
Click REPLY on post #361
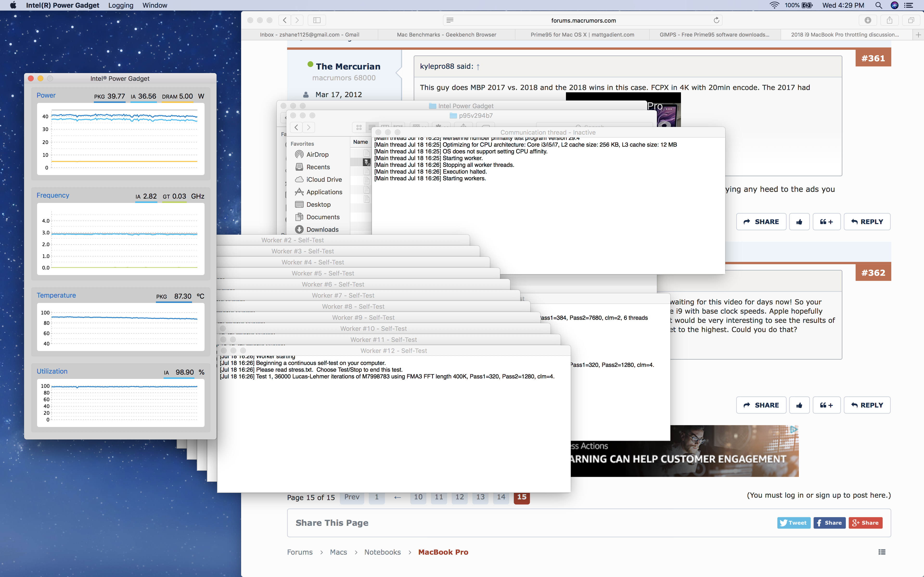click(x=867, y=222)
